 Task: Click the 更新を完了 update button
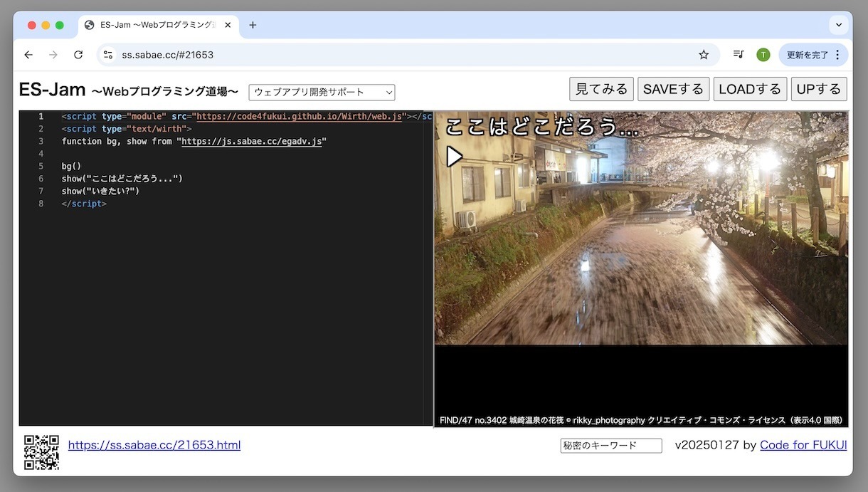(x=808, y=55)
